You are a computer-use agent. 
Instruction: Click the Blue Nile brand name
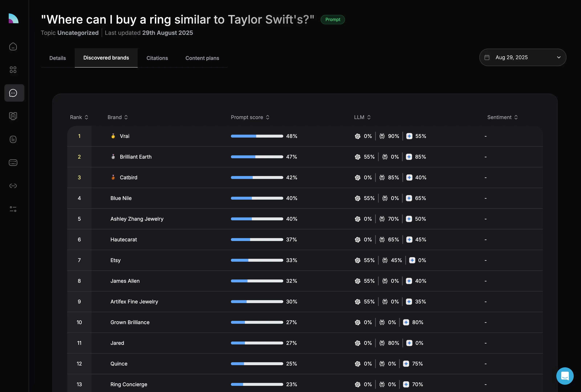pos(121,198)
